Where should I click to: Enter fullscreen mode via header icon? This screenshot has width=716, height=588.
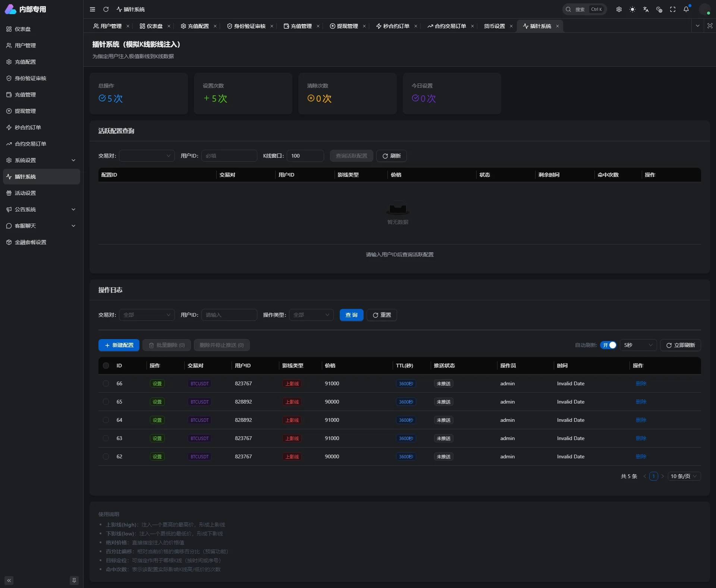click(x=673, y=9)
